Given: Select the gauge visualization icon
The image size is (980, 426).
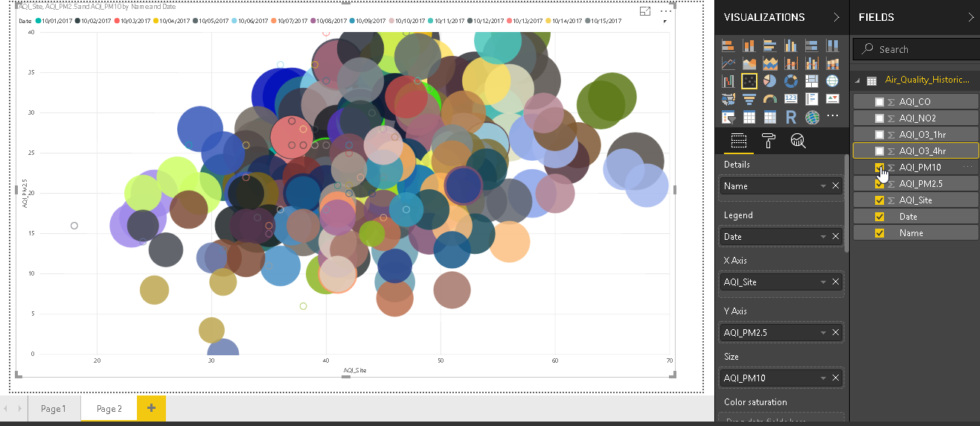Looking at the screenshot, I should (770, 99).
